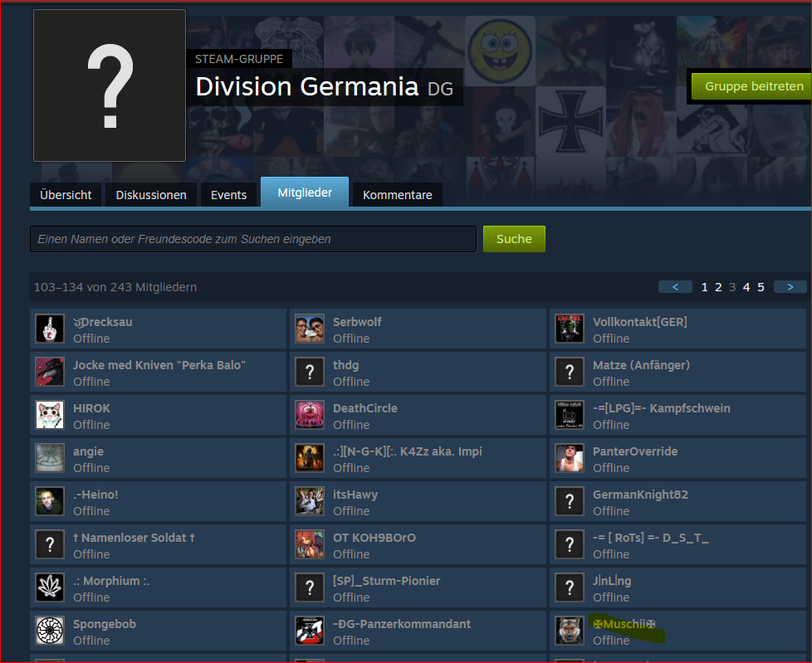Open Serbwolf's profile avatar
This screenshot has height=663, width=812.
point(310,329)
